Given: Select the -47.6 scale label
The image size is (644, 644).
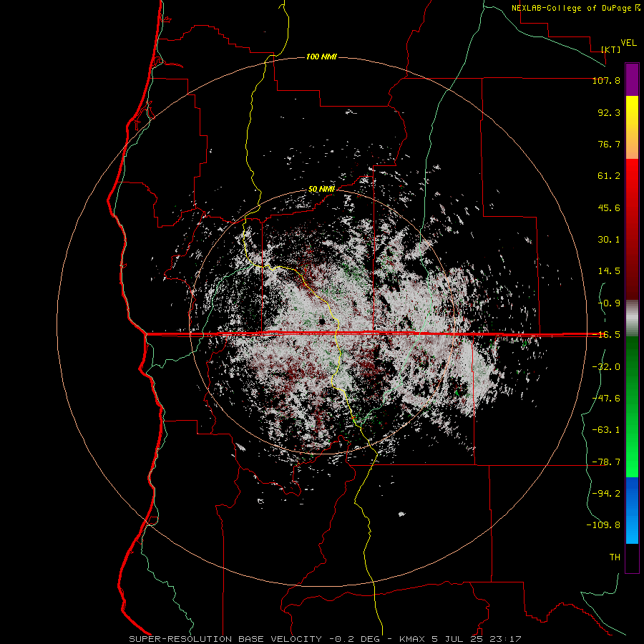Looking at the screenshot, I should pyautogui.click(x=606, y=399).
